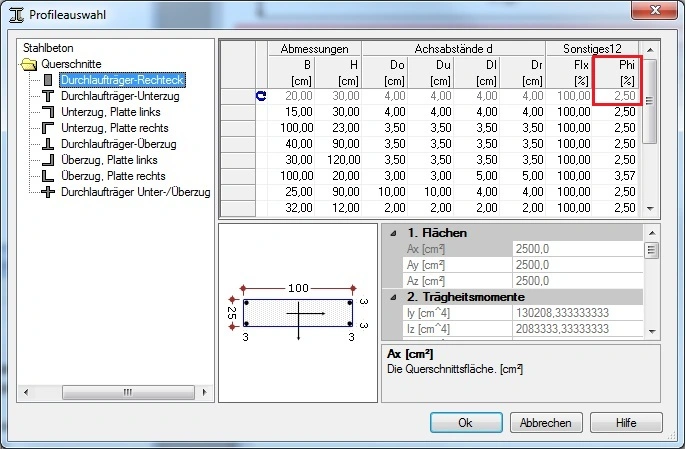686x449 pixels.
Task: Click the Ax [cm²] value field 2500,0
Action: [578, 249]
